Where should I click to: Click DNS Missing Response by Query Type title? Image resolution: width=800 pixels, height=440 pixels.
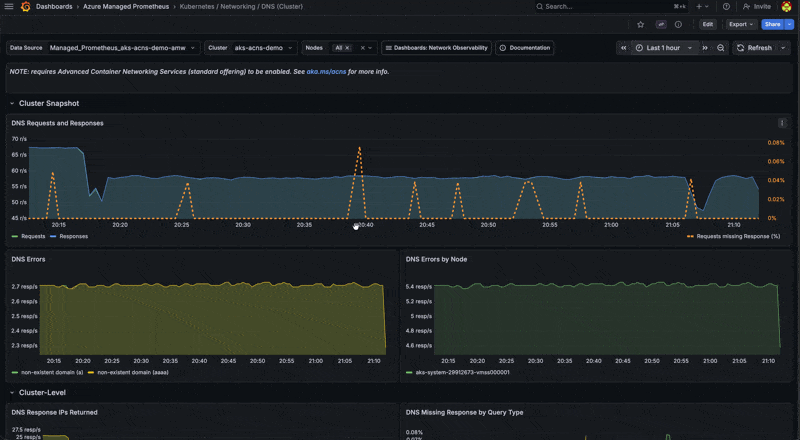pos(464,412)
